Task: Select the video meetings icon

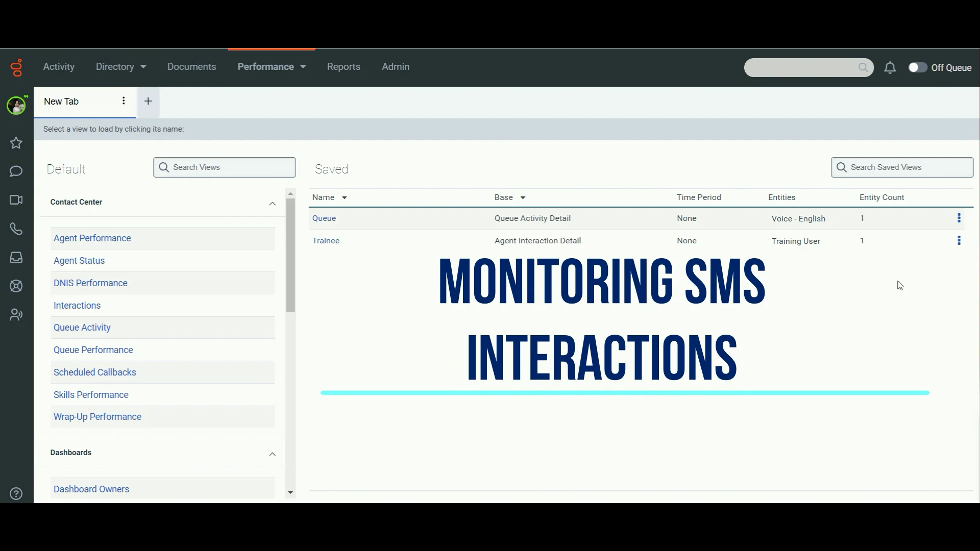Action: point(16,200)
